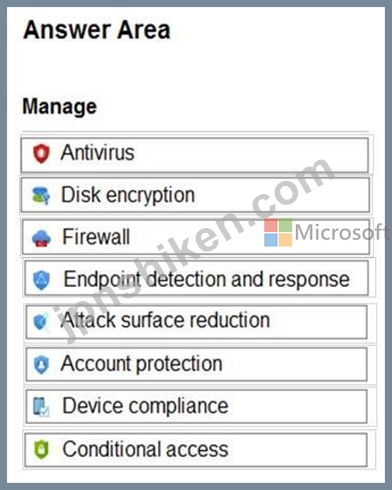The height and width of the screenshot is (490, 392).
Task: Select Attack surface reduction text label
Action: (165, 320)
